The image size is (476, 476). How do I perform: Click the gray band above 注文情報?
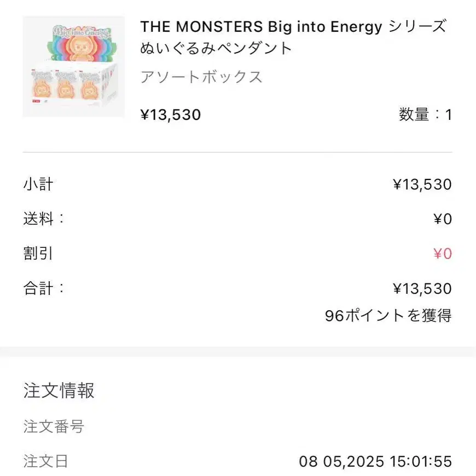coord(238,351)
